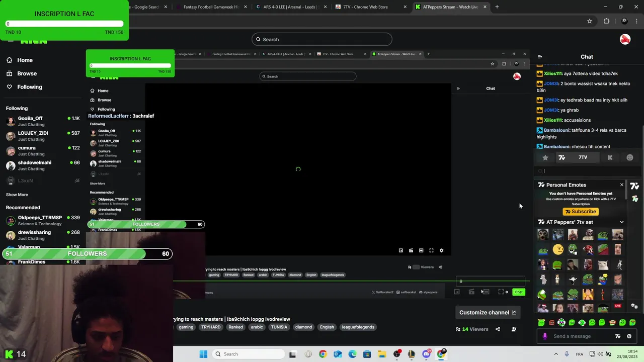The width and height of the screenshot is (644, 362).
Task: Pick the monkey face emote
Action: [x=543, y=235]
